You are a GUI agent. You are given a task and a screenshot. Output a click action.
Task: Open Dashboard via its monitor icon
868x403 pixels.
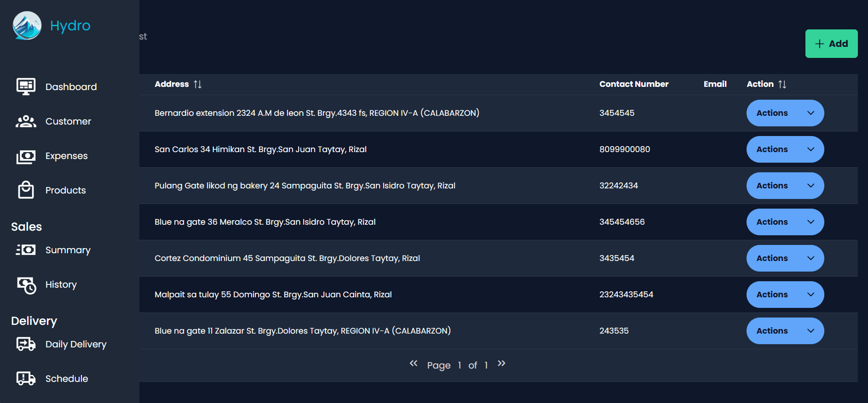pyautogui.click(x=26, y=86)
